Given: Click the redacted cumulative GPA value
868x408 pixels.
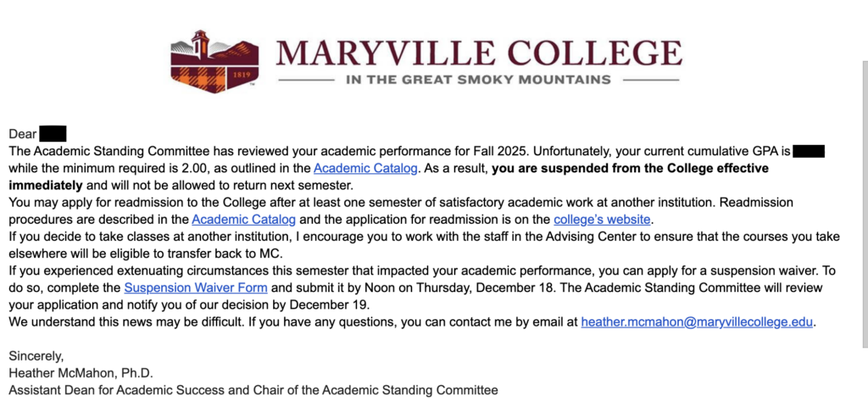Looking at the screenshot, I should pyautogui.click(x=808, y=151).
